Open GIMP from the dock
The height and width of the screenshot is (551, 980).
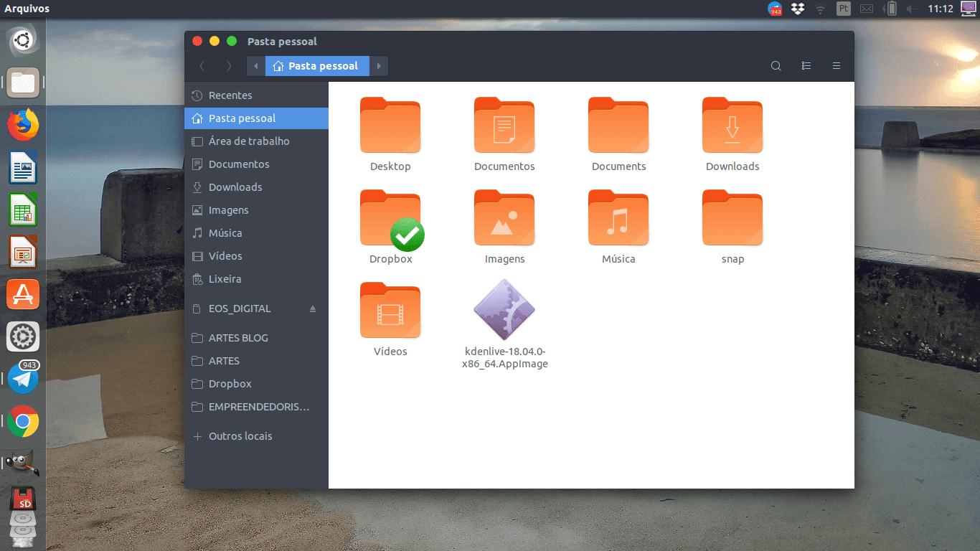point(22,463)
